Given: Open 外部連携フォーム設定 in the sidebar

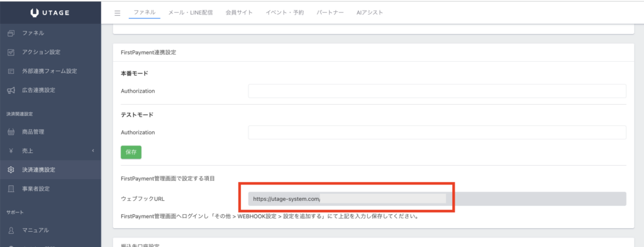Looking at the screenshot, I should (x=50, y=71).
